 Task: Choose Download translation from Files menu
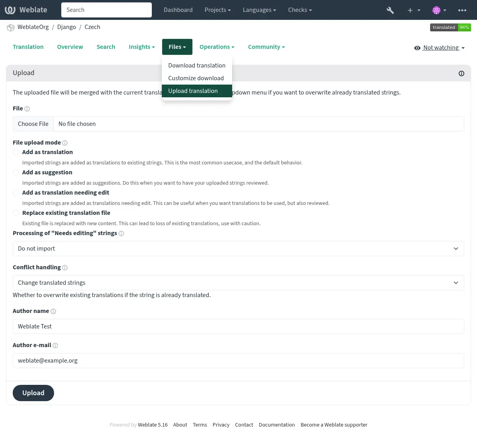(196, 66)
